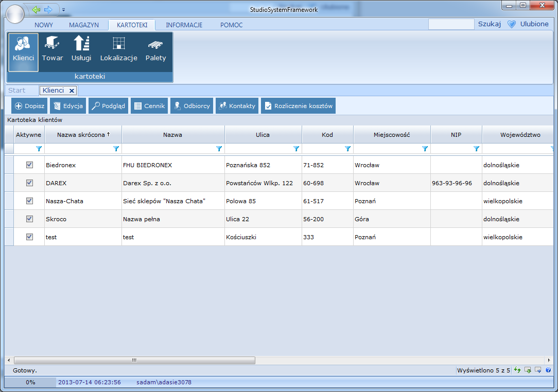Click the filter funnel in Miejscowość column

(425, 149)
